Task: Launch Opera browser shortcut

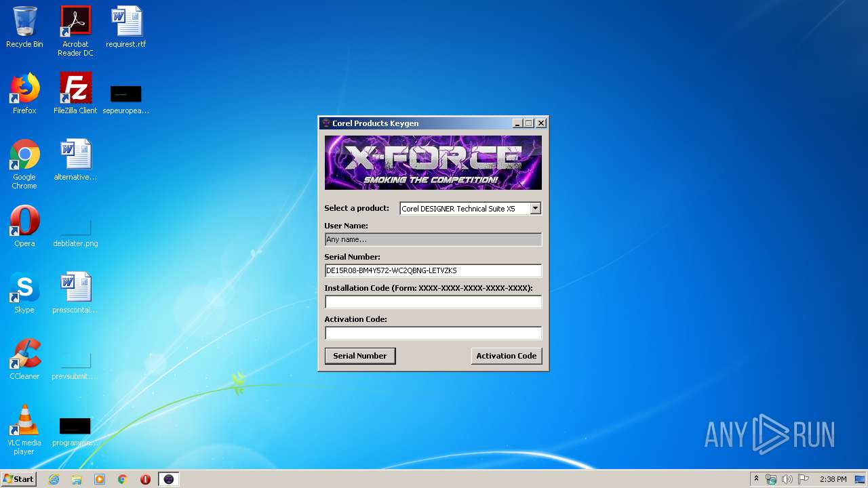Action: [24, 226]
